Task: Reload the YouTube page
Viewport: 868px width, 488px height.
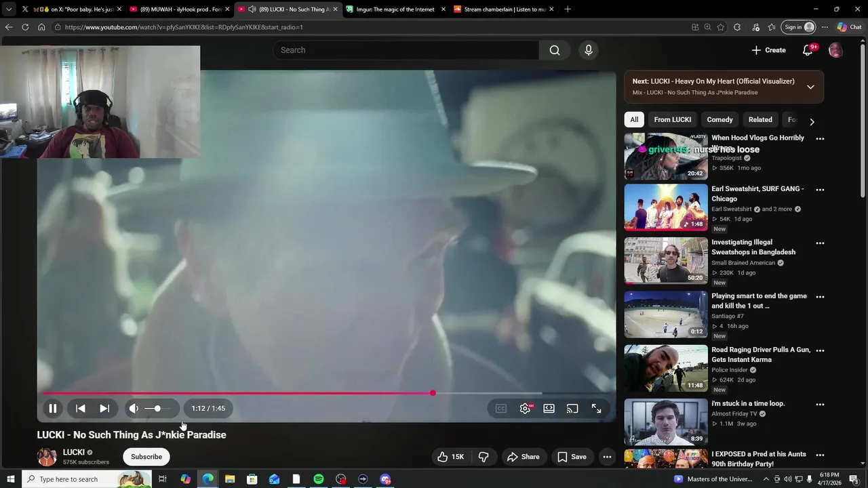Action: click(25, 27)
